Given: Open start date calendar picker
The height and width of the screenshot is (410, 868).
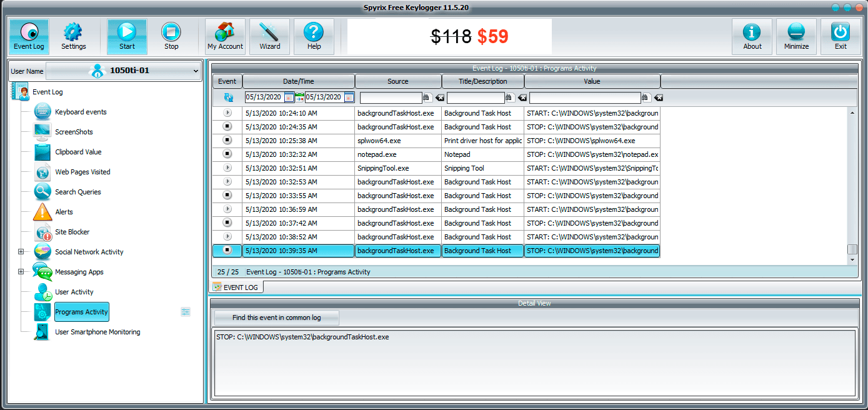Looking at the screenshot, I should pos(289,97).
